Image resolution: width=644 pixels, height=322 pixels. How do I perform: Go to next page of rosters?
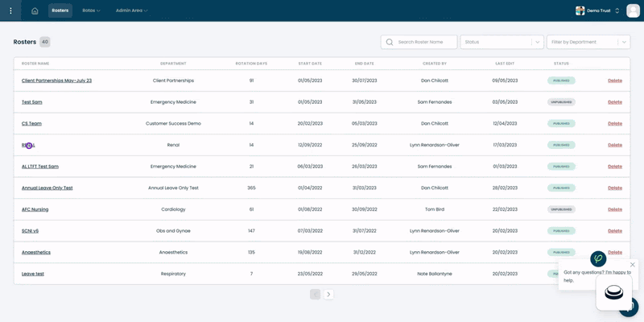328,294
